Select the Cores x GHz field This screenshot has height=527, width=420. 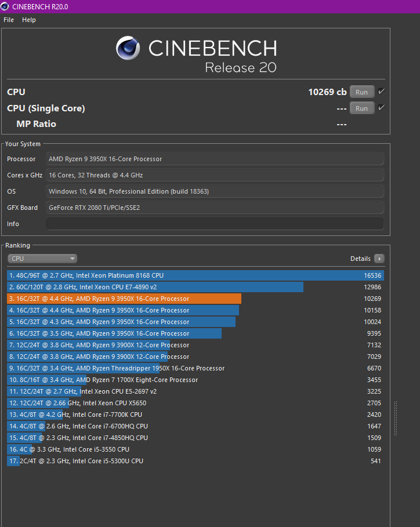coord(215,175)
